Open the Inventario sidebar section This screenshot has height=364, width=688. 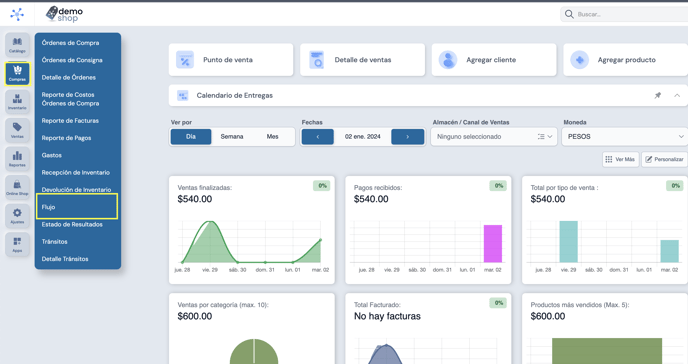click(18, 102)
